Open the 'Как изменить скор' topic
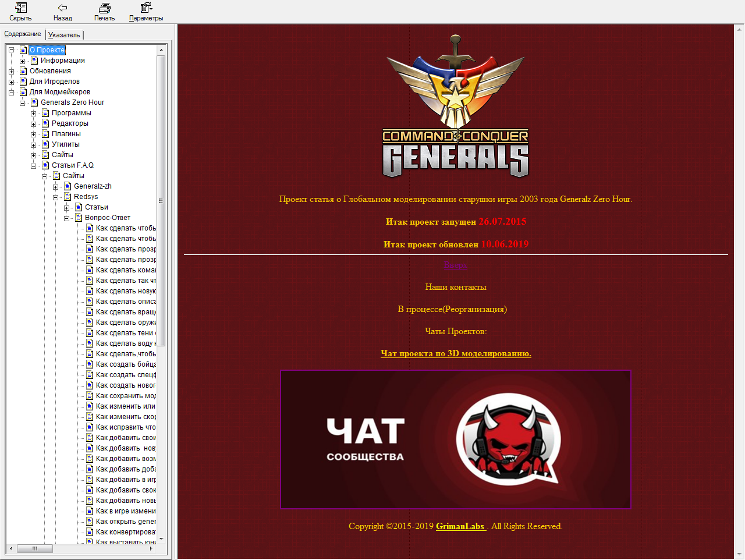 coord(126,417)
